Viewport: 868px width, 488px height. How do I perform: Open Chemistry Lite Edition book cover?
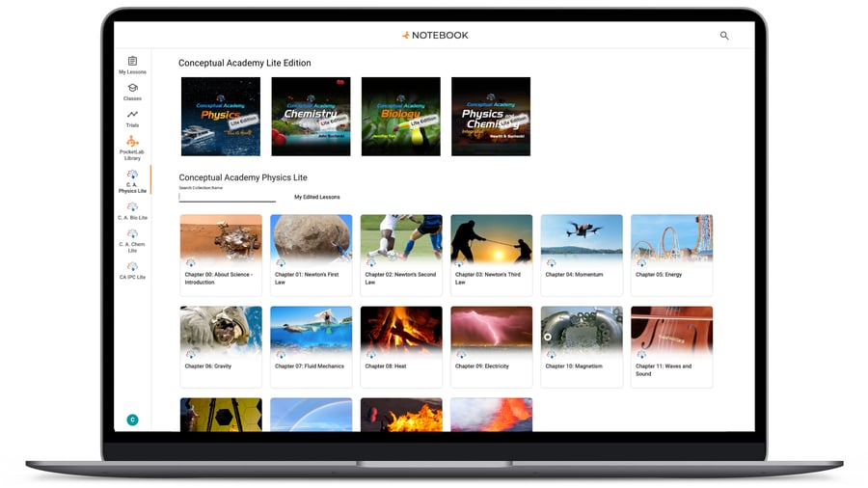311,116
